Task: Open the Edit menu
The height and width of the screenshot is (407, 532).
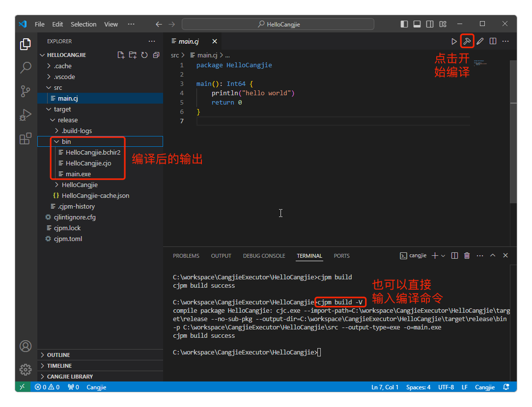Action: (57, 25)
